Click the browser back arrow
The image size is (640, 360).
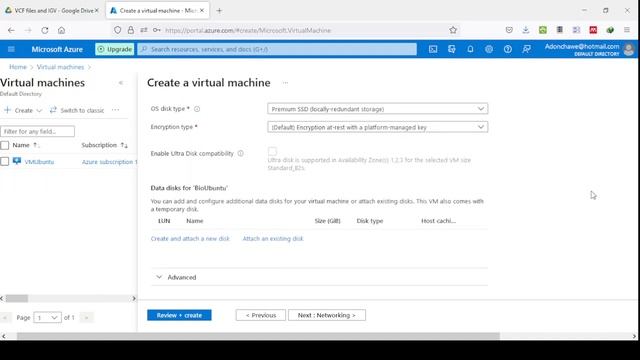click(11, 30)
